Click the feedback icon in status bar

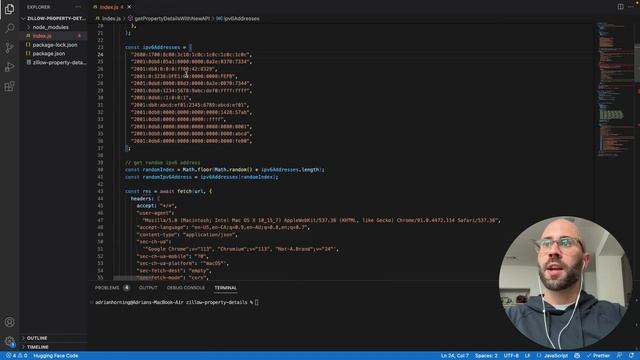620,356
